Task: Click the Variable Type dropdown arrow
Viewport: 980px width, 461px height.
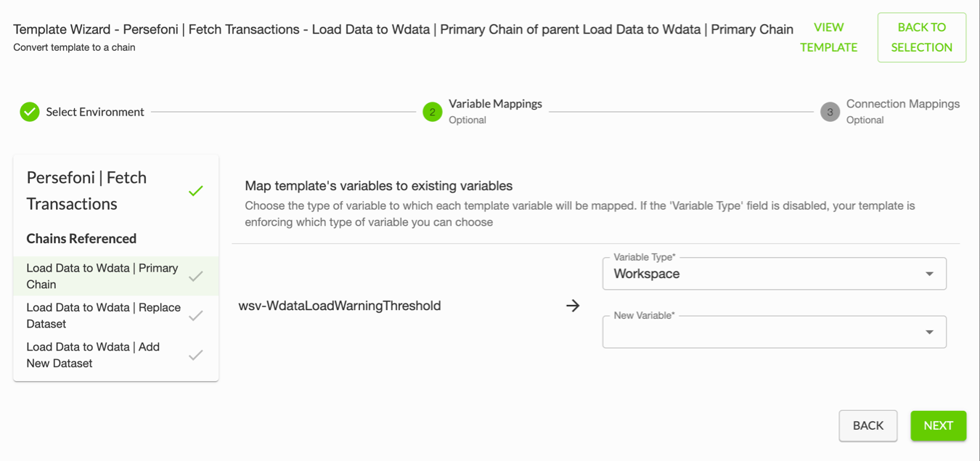Action: 929,274
